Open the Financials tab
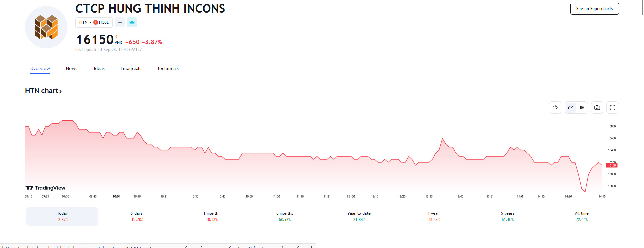644x248 pixels. pos(131,68)
